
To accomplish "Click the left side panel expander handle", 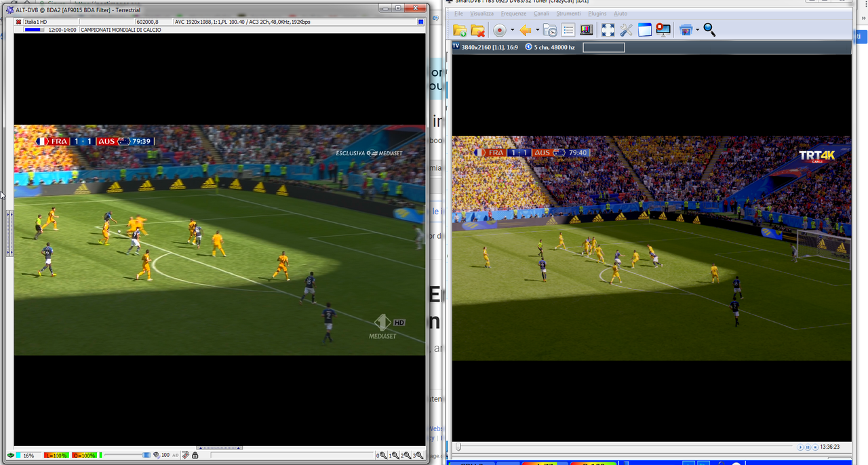I will click(x=9, y=233).
